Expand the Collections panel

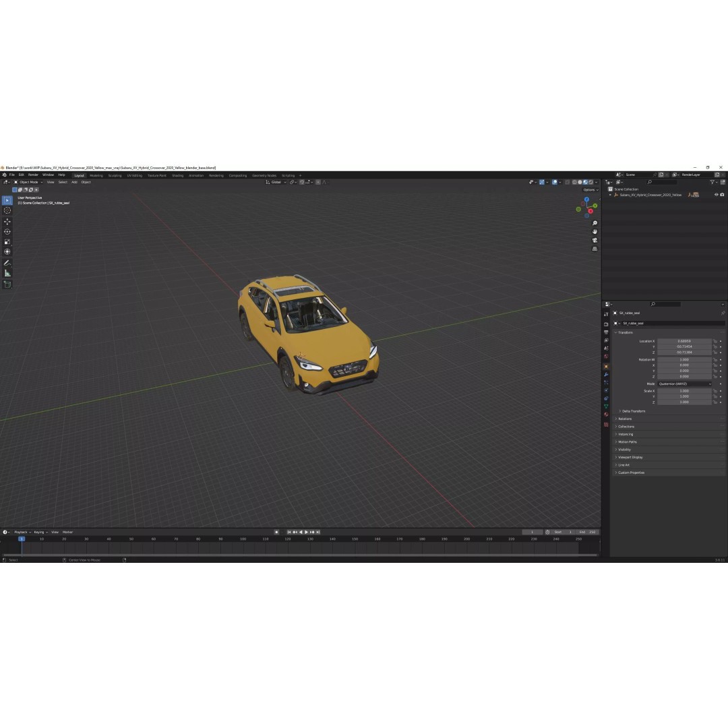[626, 427]
